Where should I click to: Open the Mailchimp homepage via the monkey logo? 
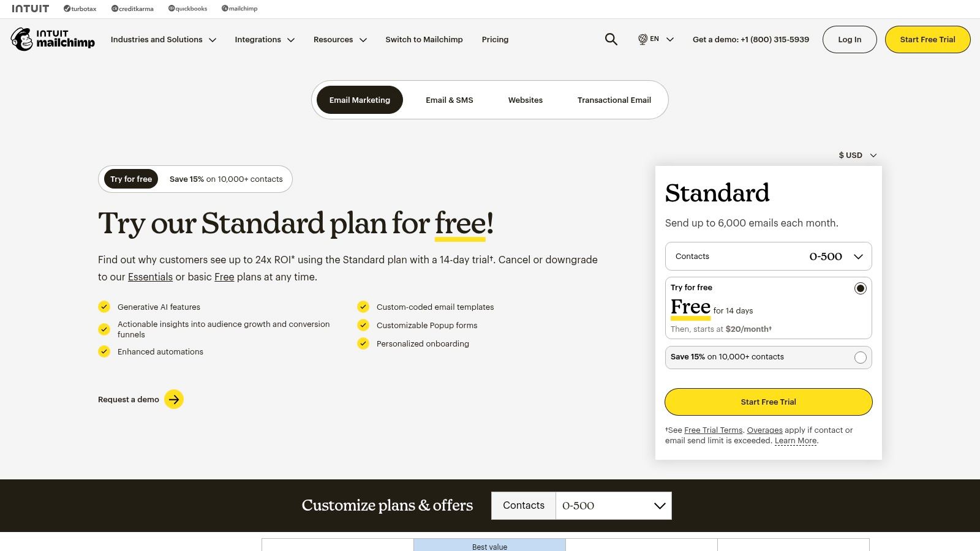pos(23,39)
